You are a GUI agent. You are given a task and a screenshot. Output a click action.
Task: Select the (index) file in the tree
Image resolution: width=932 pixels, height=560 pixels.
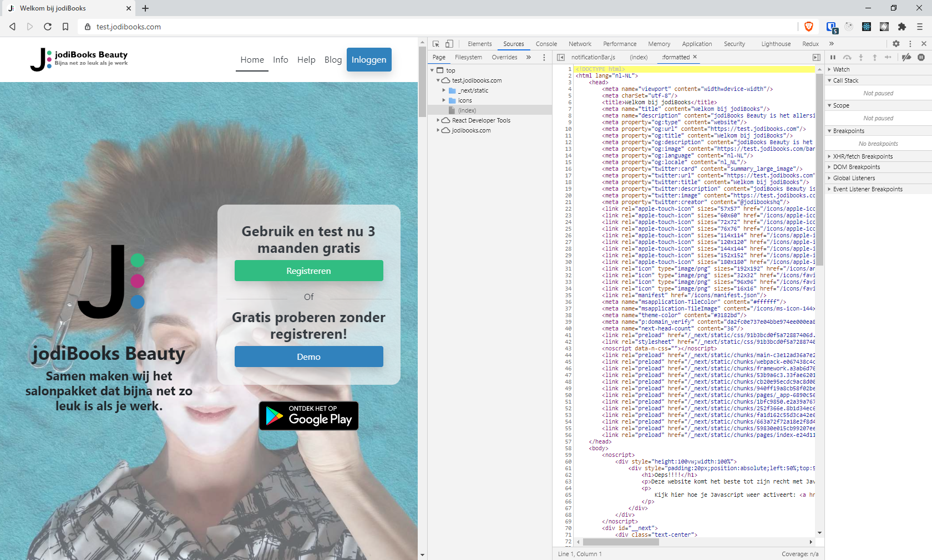click(x=467, y=110)
